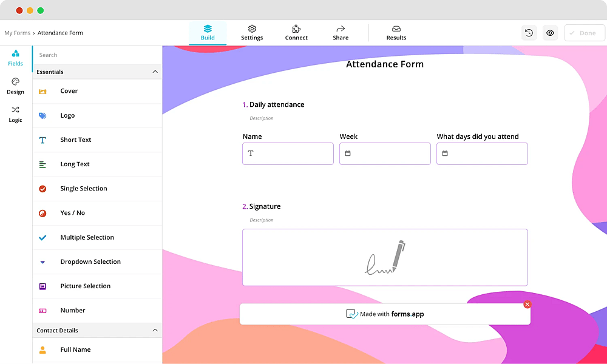The width and height of the screenshot is (607, 364).
Task: Click the Name text input box
Action: pyautogui.click(x=288, y=153)
